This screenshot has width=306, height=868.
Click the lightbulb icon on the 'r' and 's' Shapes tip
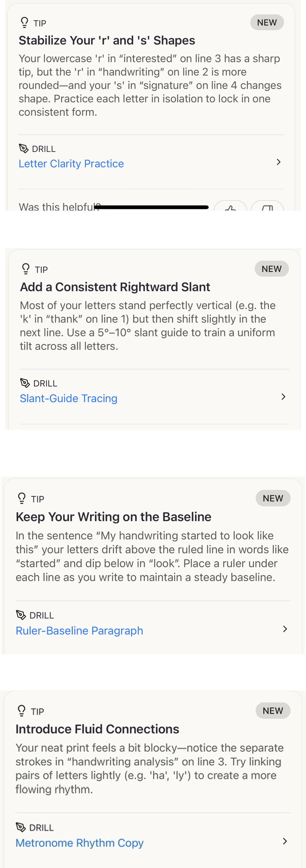pyautogui.click(x=24, y=23)
